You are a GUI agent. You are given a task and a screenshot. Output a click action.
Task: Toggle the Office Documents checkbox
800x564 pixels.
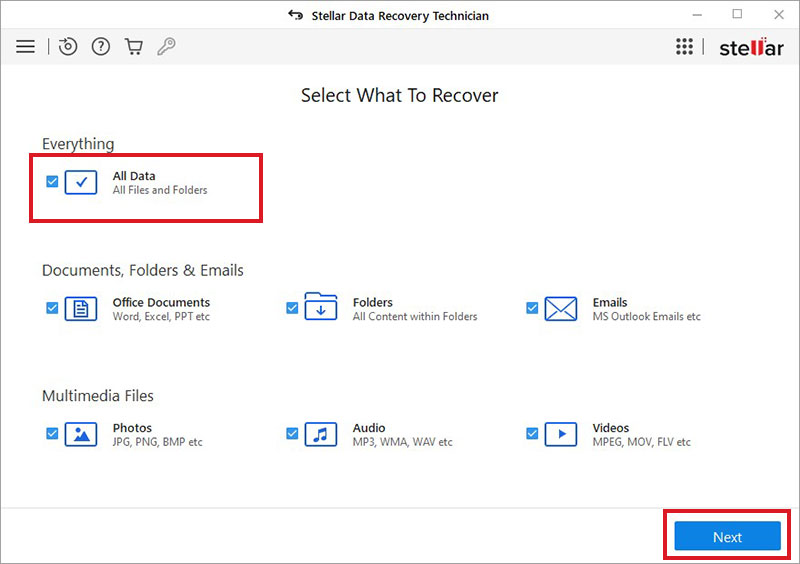click(52, 308)
